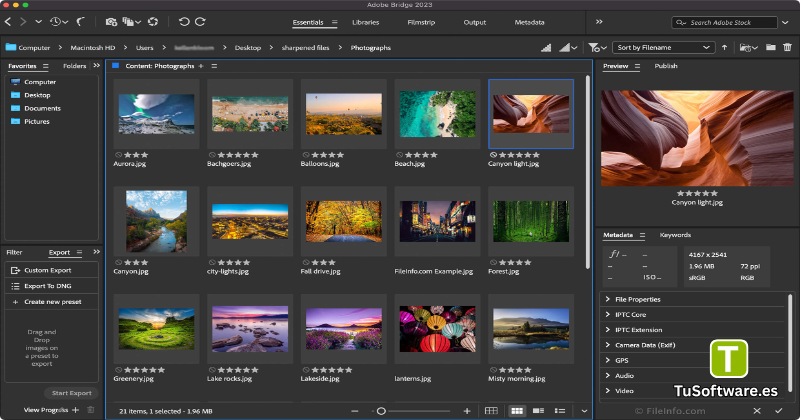
Task: Toggle reject mark on Canyon light.jpg
Action: click(x=493, y=155)
